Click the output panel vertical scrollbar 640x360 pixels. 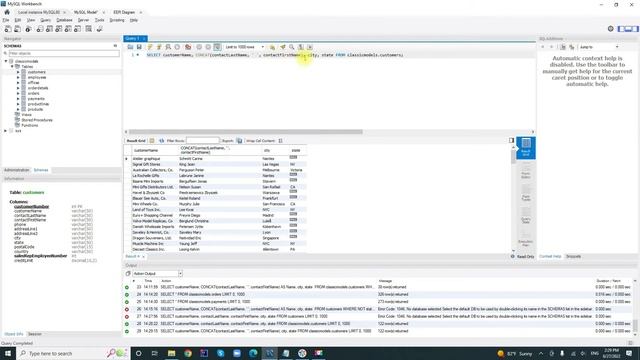coord(635,326)
